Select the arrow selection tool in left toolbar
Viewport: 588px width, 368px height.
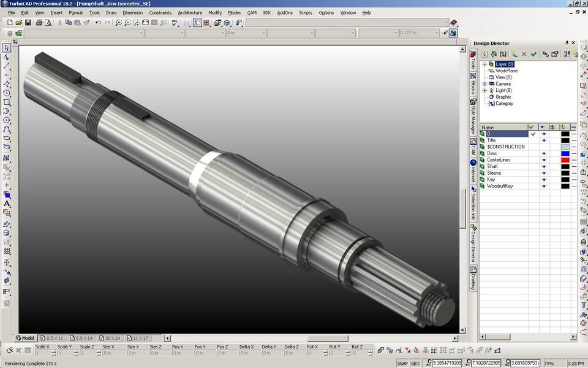(x=7, y=48)
